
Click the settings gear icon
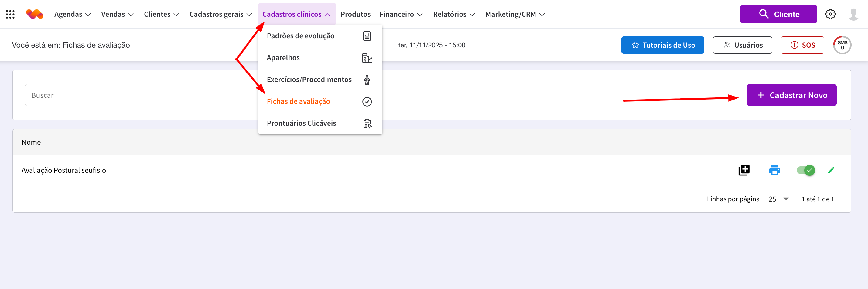pyautogui.click(x=830, y=14)
